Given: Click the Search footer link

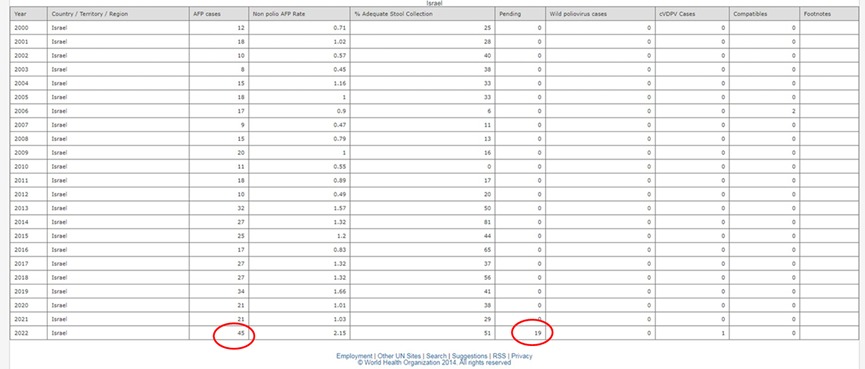Looking at the screenshot, I should (x=436, y=356).
